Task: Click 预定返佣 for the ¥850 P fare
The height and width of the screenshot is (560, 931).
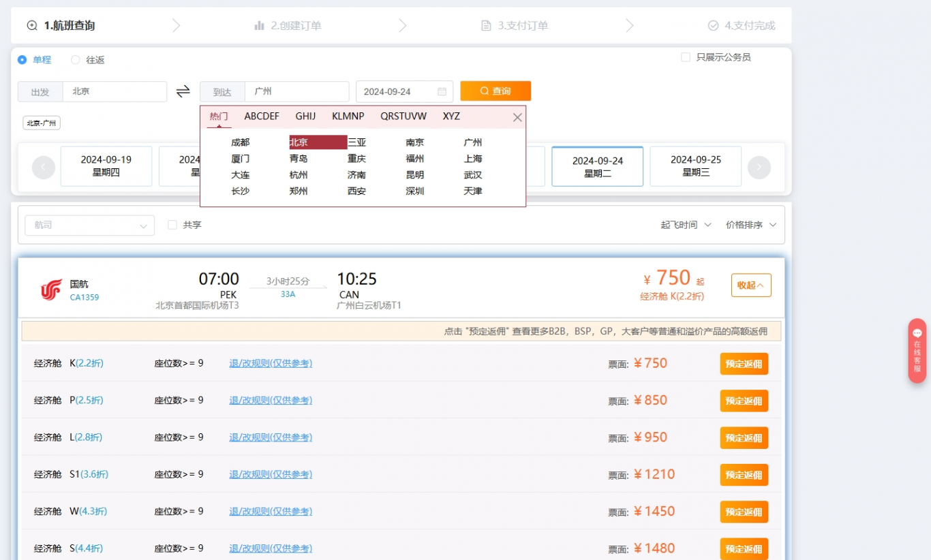Action: click(x=744, y=401)
